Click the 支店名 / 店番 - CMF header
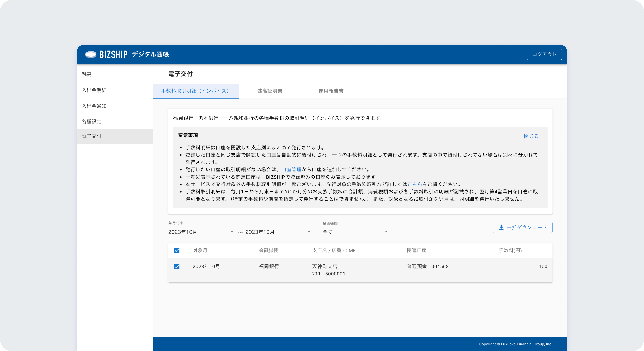Screen dimensions: 644x351 point(334,250)
